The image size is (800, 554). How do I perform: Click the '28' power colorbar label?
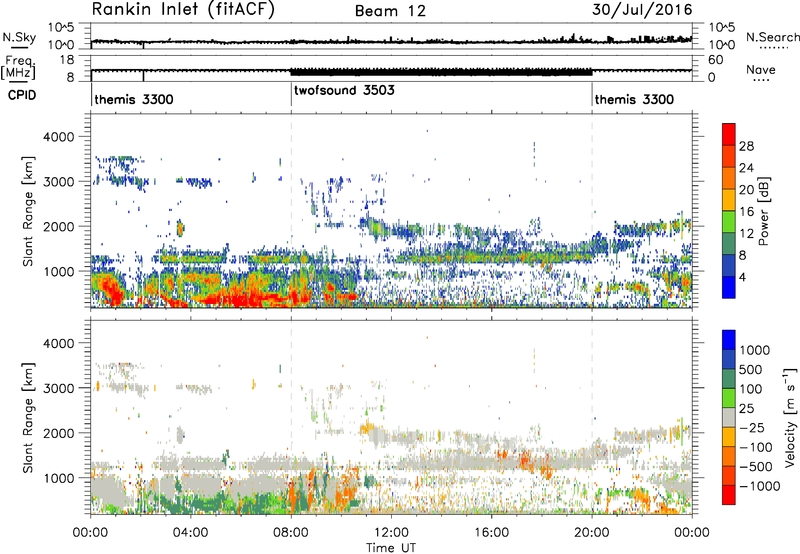coord(746,146)
